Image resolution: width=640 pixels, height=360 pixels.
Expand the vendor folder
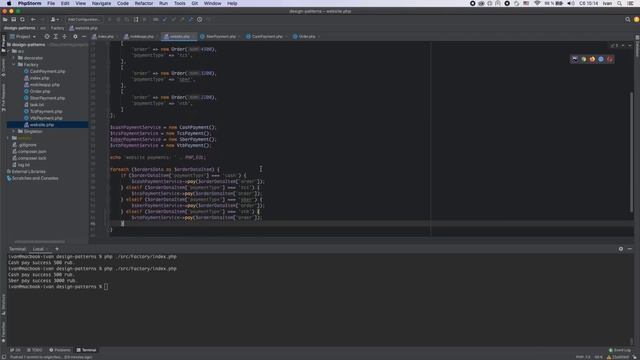[9, 138]
